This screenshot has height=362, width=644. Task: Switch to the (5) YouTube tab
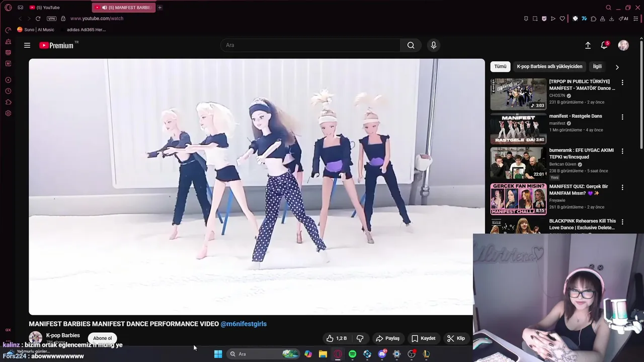58,8
